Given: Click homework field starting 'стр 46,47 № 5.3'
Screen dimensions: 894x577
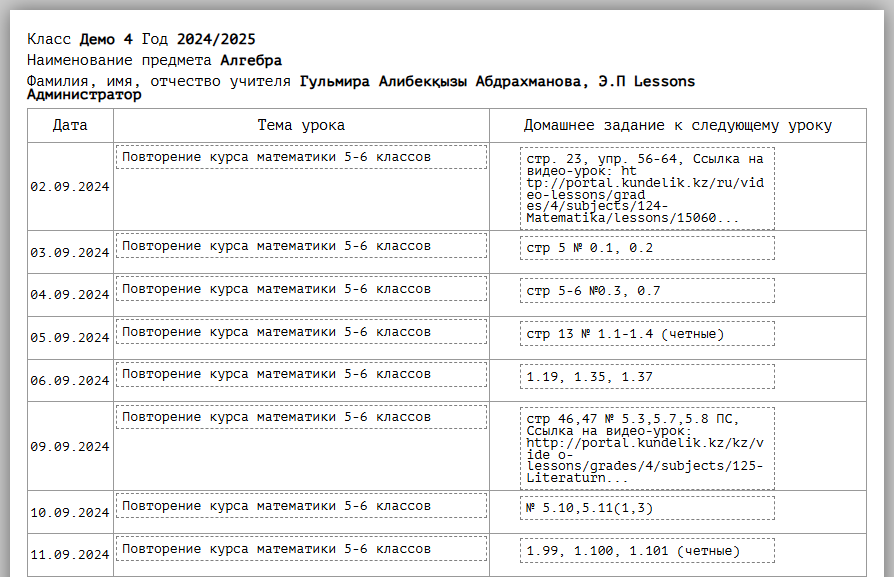Looking at the screenshot, I should tap(647, 448).
